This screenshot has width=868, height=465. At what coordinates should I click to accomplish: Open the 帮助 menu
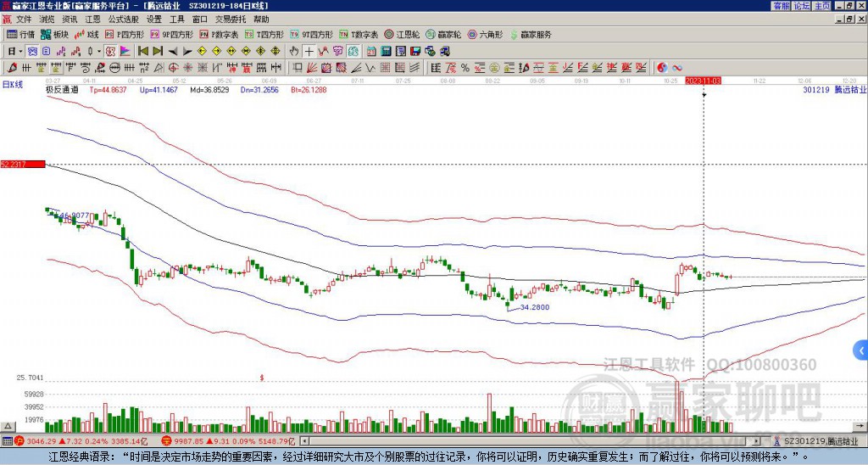(x=261, y=20)
